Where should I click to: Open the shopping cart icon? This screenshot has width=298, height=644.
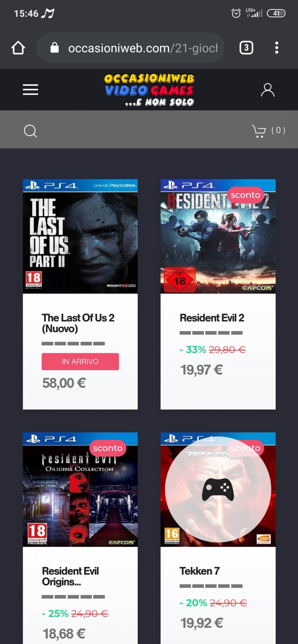coord(259,131)
